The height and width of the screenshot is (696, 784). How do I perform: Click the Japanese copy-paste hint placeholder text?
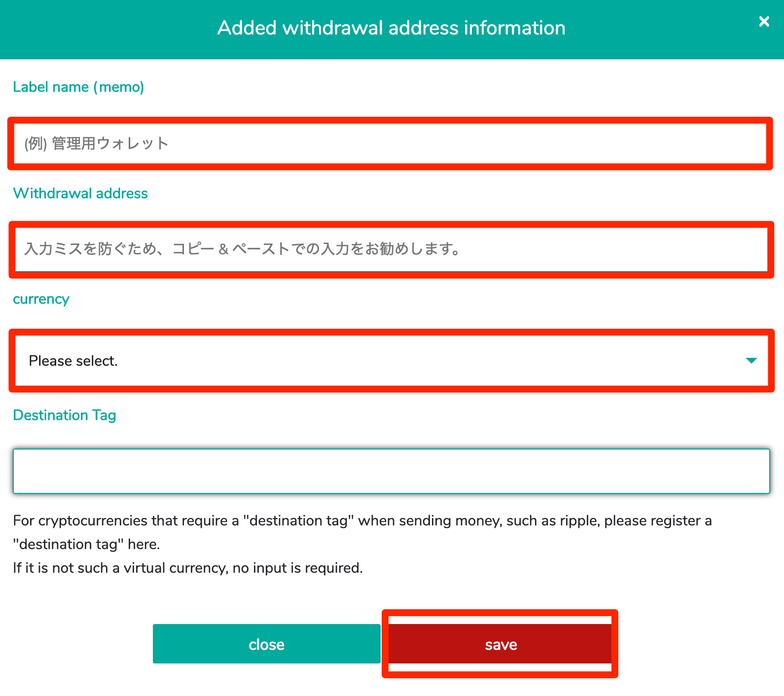click(242, 249)
